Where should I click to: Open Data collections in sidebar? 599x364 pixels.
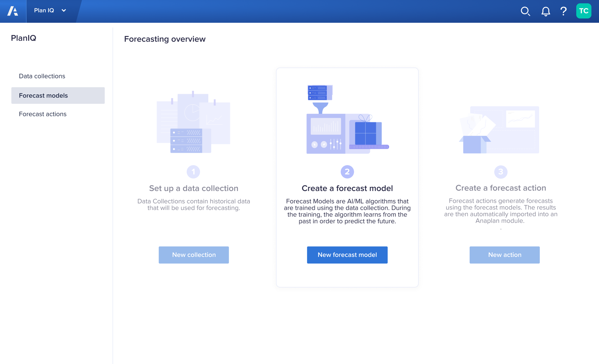42,76
